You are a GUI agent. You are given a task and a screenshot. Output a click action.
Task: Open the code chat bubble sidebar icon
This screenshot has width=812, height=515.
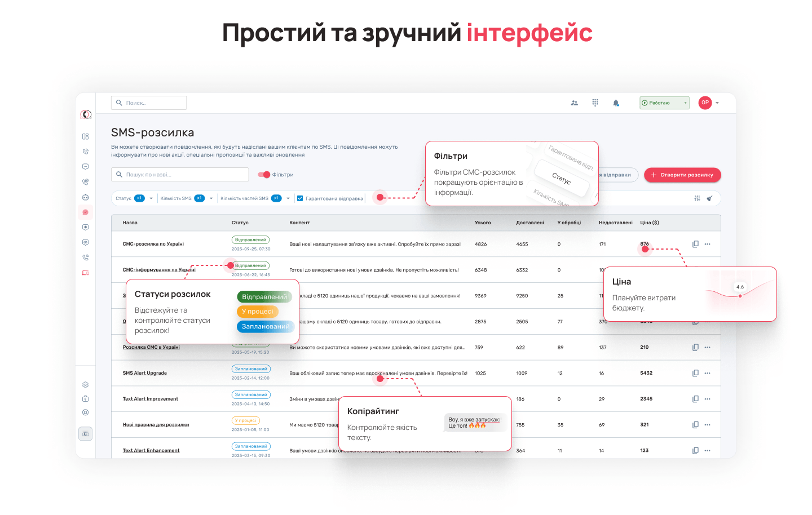85,242
